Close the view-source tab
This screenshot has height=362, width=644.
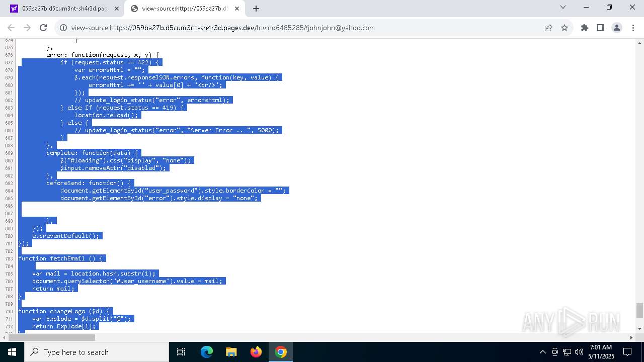[x=236, y=9]
